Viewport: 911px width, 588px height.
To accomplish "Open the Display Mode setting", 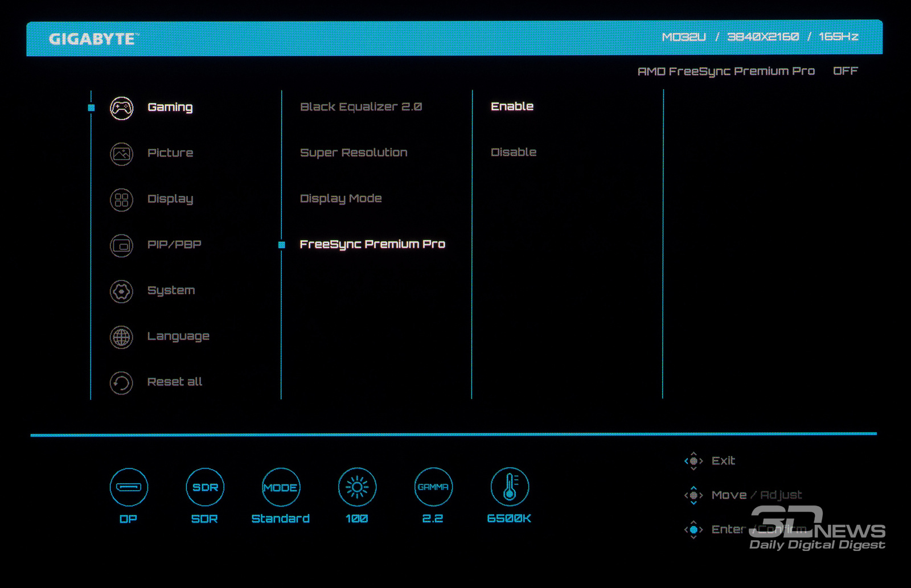I will pos(340,199).
